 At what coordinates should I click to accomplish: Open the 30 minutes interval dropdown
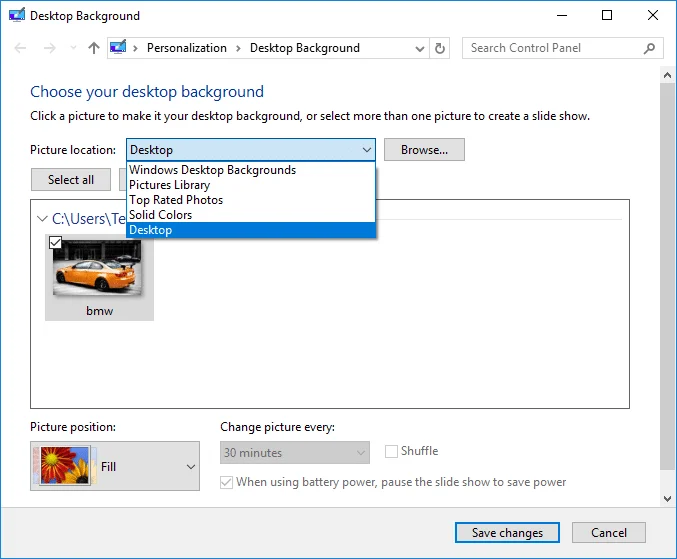click(x=295, y=452)
